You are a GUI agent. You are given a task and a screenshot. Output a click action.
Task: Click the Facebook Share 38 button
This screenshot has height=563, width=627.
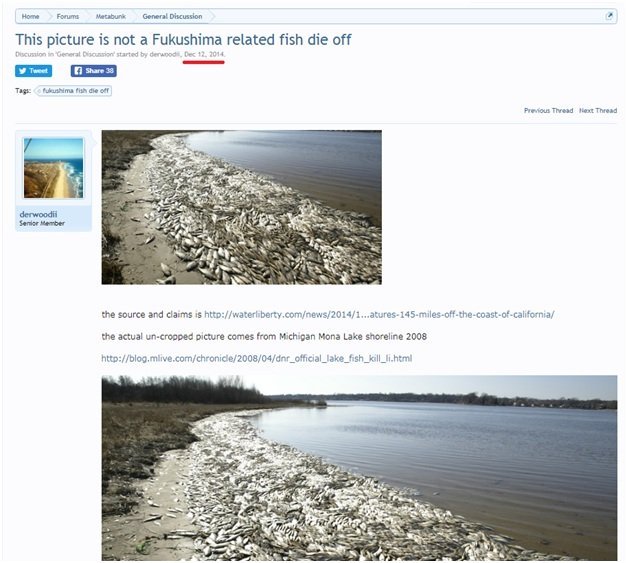[94, 71]
